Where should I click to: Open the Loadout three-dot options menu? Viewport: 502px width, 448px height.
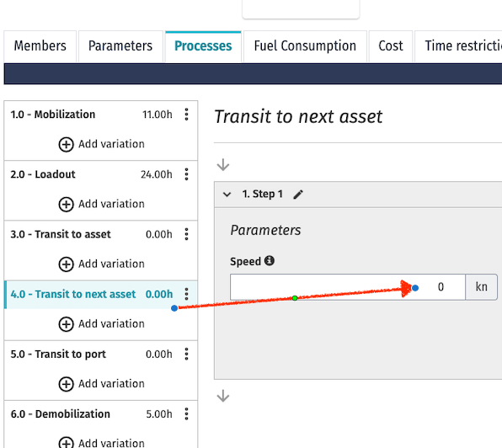(186, 174)
